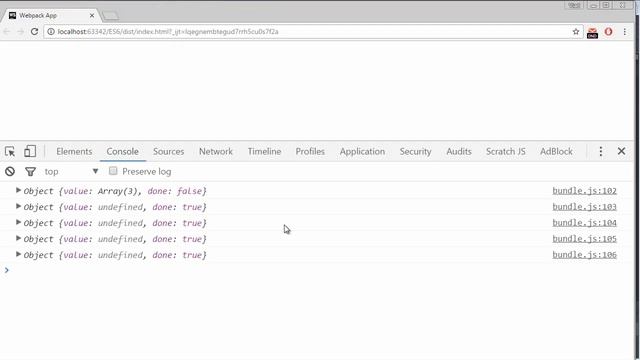Open the red DND extension icon
Viewport: 640px width, 360px height.
(592, 32)
